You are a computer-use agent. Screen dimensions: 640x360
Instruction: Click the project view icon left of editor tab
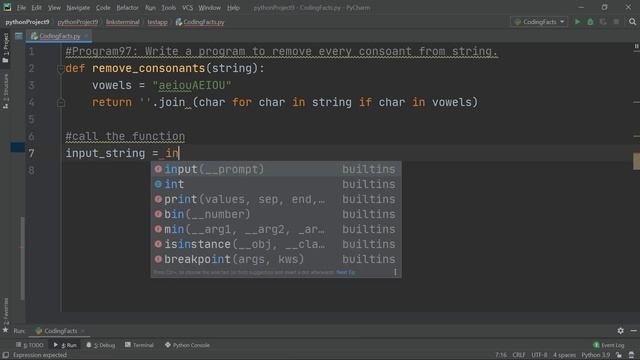19,36
